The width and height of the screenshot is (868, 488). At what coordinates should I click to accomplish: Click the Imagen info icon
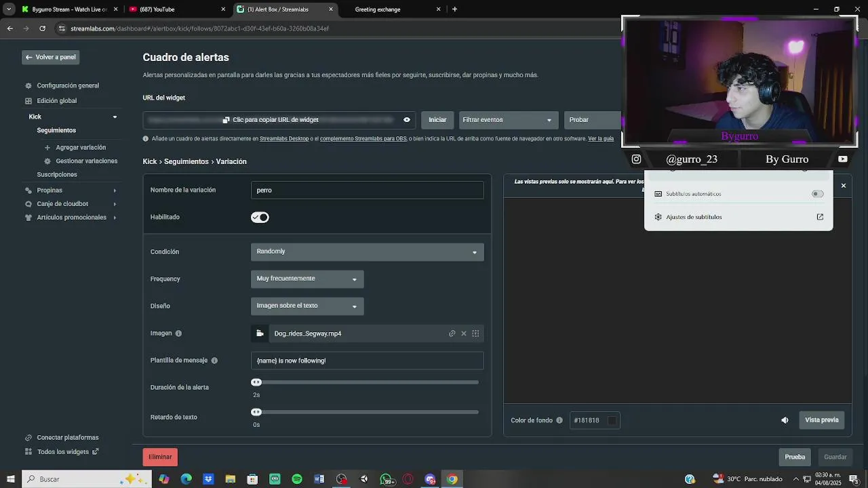click(178, 333)
